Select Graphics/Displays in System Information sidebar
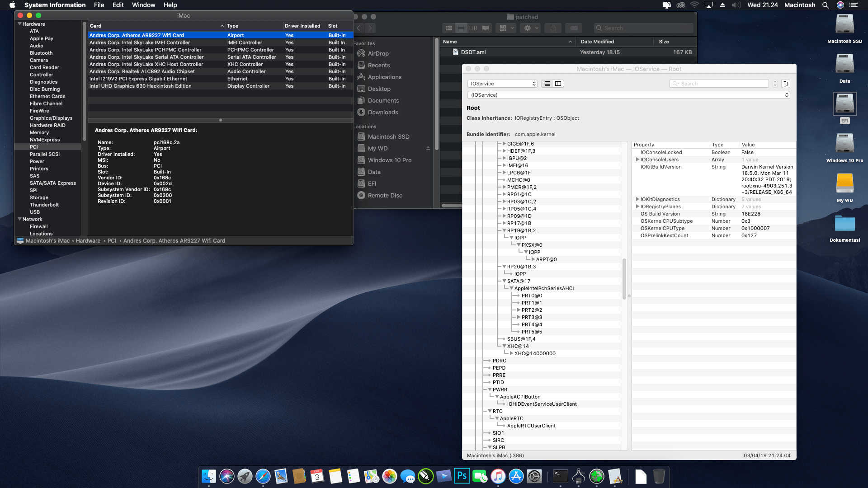Viewport: 868px width, 488px height. click(x=51, y=118)
